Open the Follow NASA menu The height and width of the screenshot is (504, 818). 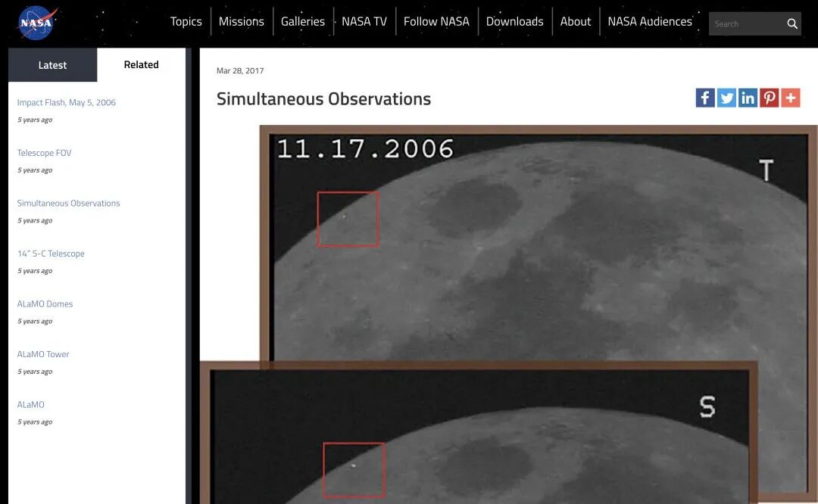[436, 21]
